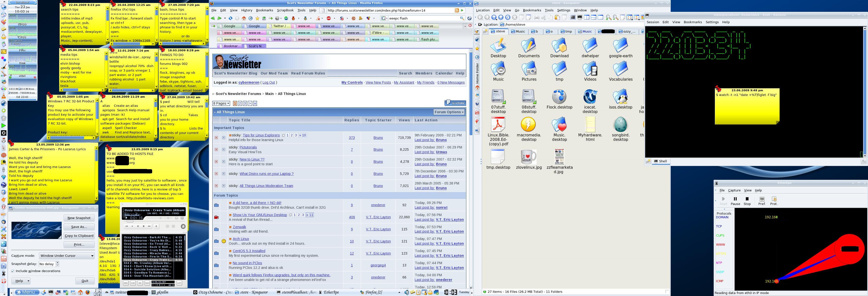The width and height of the screenshot is (868, 296).
Task: Open Capture menu in EtherApe
Action: click(x=734, y=190)
